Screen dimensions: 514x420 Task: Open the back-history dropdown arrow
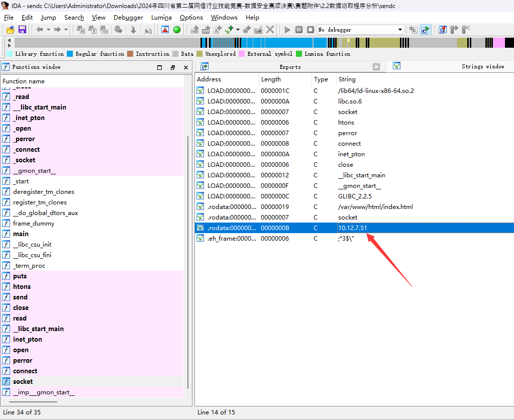(48, 30)
